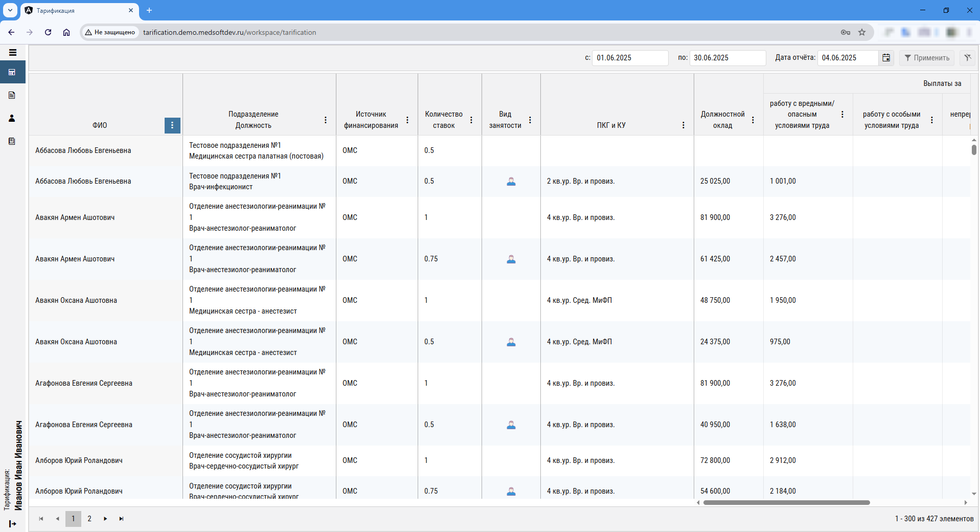
Task: Open Подразделение Должность column menu
Action: coord(326,120)
